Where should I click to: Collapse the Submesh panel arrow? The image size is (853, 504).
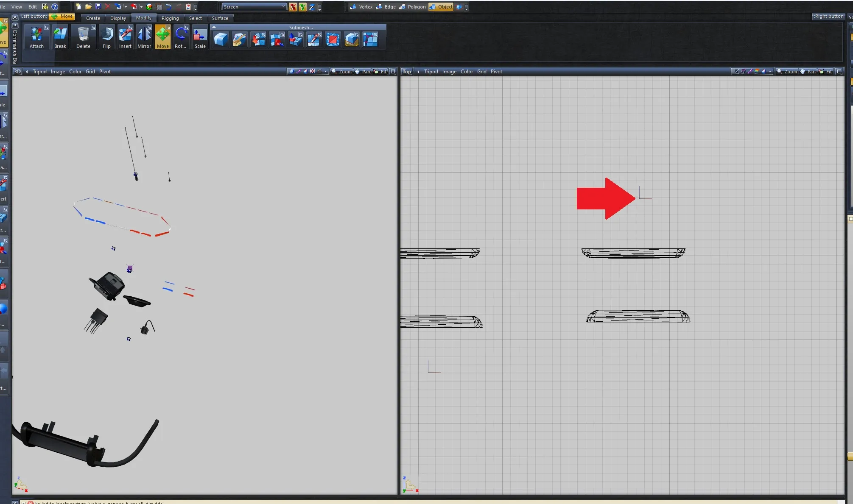click(x=214, y=27)
